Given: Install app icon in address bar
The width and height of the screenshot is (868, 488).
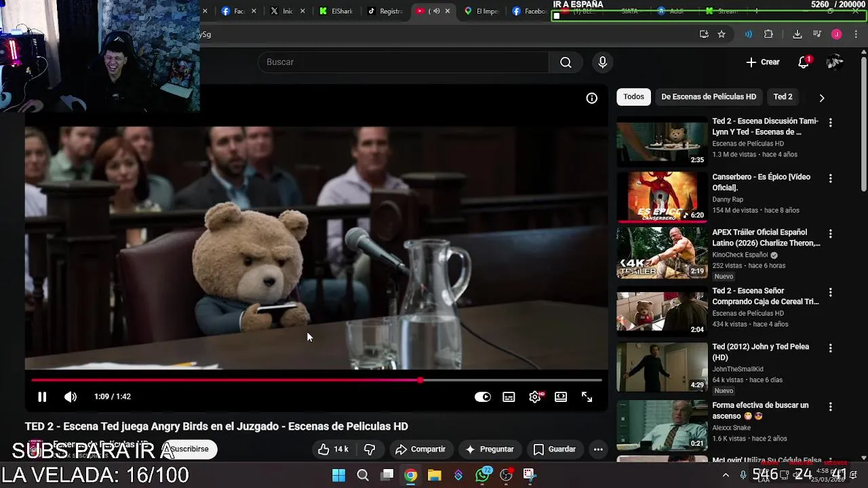Looking at the screenshot, I should [x=704, y=35].
